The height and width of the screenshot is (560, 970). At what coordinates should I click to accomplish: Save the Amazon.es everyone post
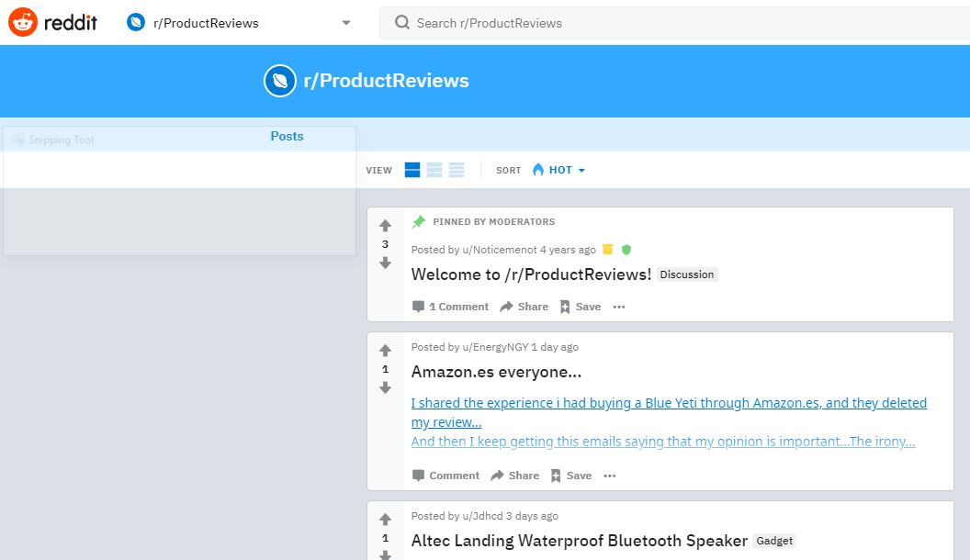[570, 476]
